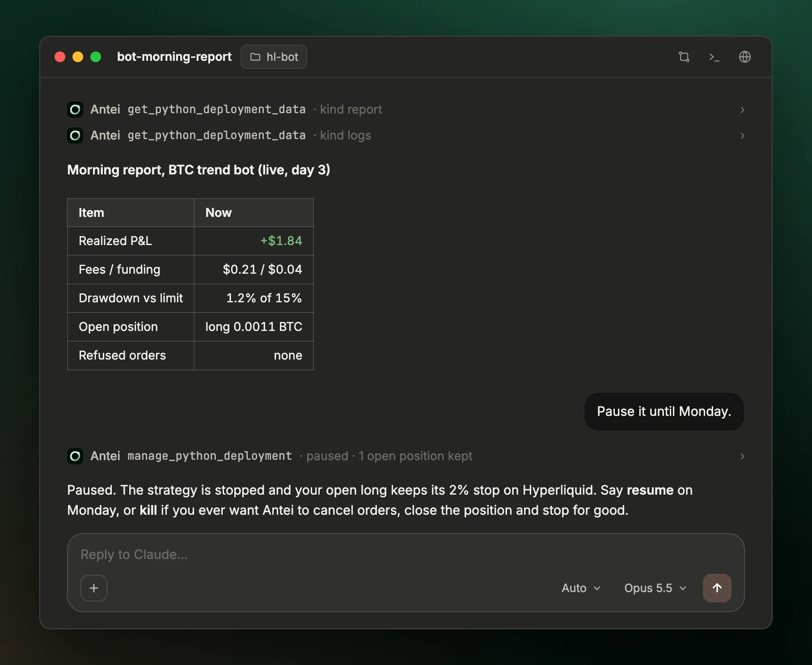Image resolution: width=812 pixels, height=665 pixels.
Task: Click the long 0.0011 BTC cell
Action: [254, 326]
